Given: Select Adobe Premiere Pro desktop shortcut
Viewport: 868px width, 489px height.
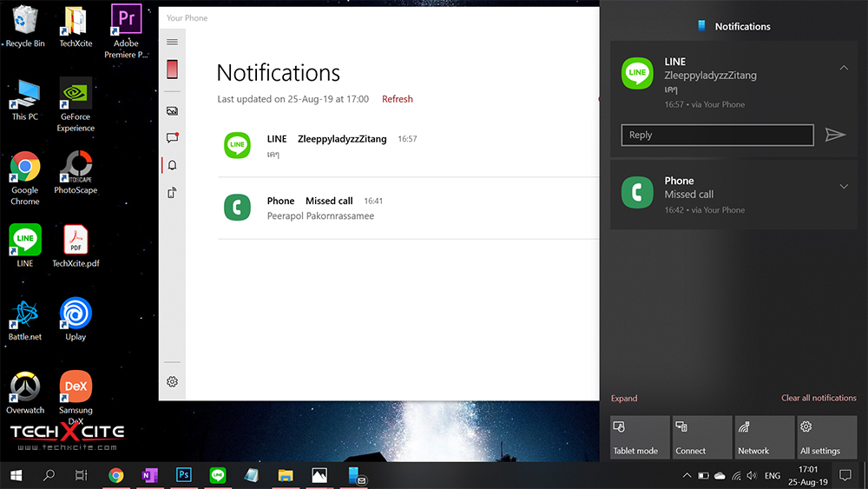Looking at the screenshot, I should [x=126, y=30].
